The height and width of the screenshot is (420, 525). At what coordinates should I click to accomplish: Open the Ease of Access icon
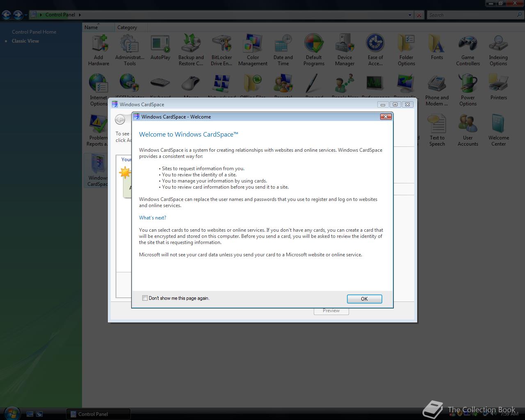pos(375,50)
